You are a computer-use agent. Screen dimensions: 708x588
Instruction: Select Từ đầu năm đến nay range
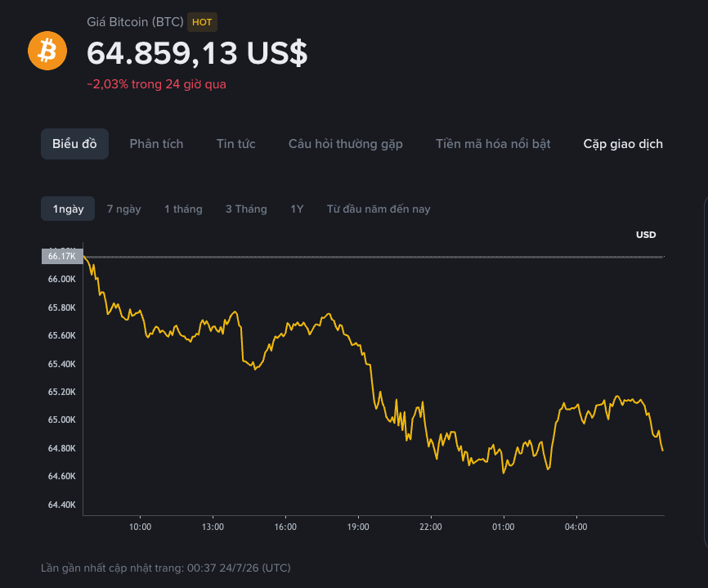click(x=379, y=209)
